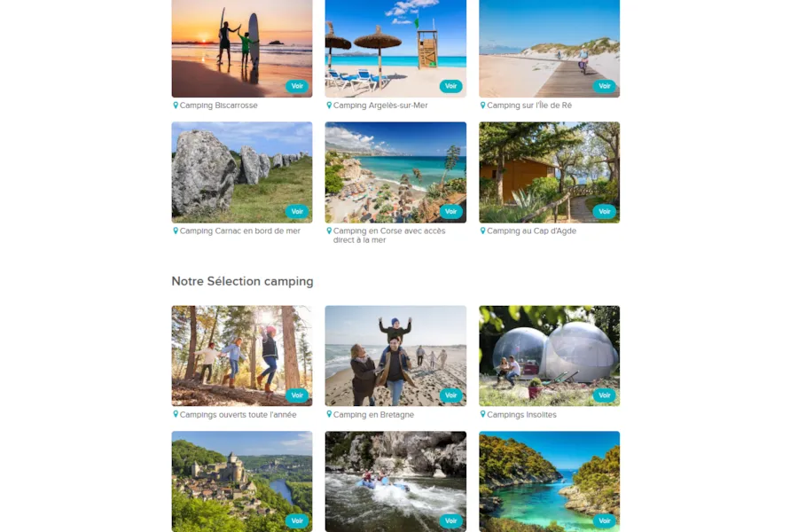This screenshot has height=532, width=798.
Task: Click Voir on the Carnac standing stones image
Action: 297,211
